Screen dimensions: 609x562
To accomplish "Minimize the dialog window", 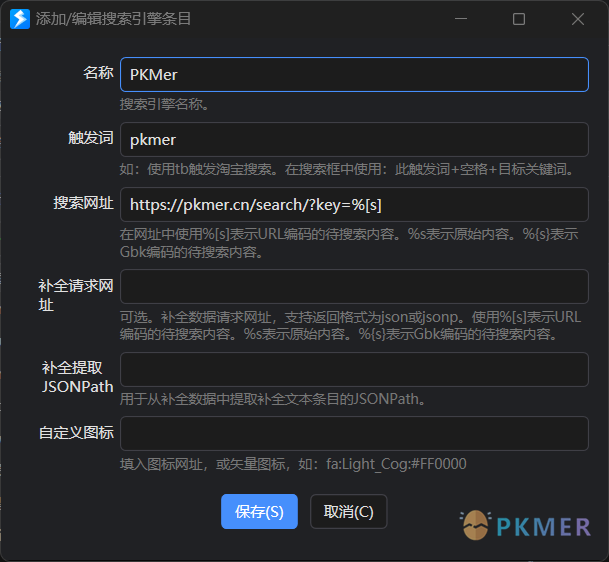I will (461, 19).
